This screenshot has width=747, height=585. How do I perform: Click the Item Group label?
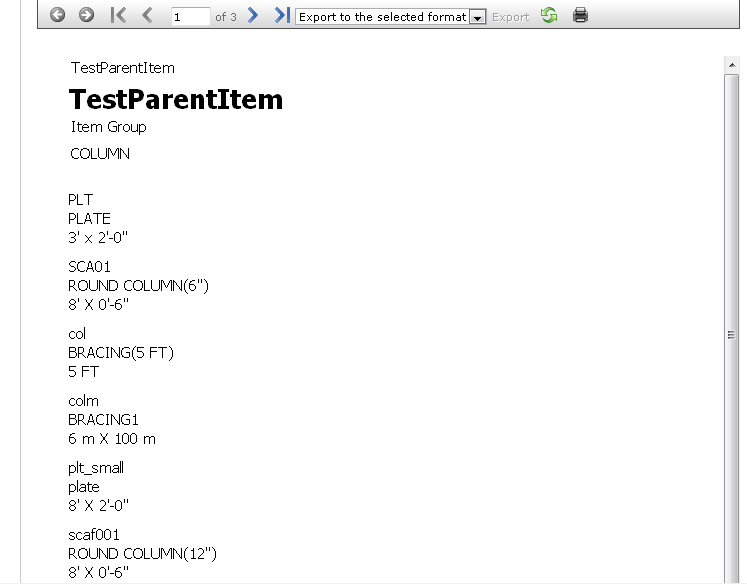108,127
